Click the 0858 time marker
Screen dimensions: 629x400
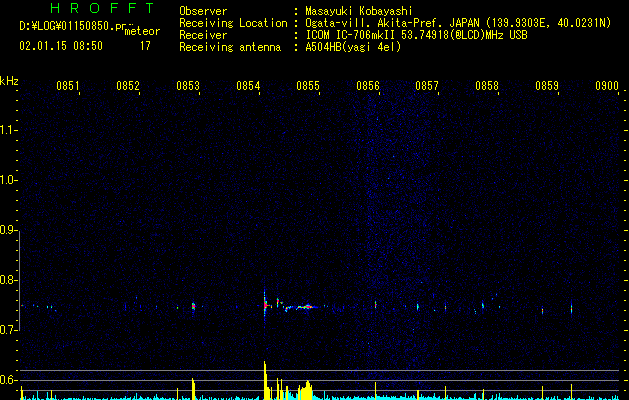coord(487,86)
